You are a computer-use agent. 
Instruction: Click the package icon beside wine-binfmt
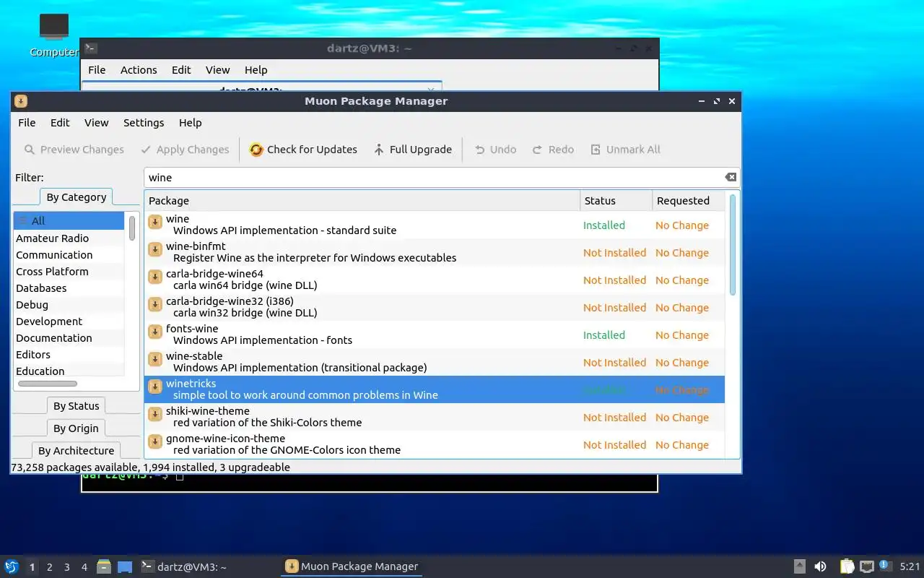click(x=154, y=249)
